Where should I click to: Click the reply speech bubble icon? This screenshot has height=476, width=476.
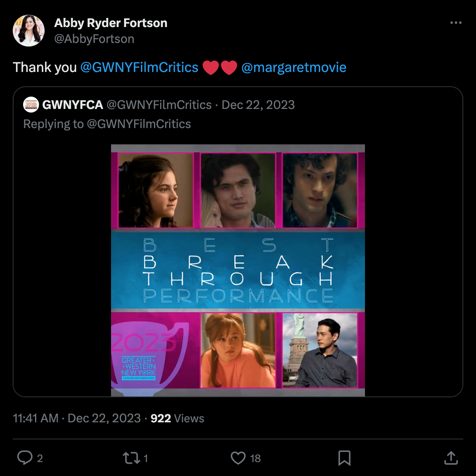(x=25, y=458)
